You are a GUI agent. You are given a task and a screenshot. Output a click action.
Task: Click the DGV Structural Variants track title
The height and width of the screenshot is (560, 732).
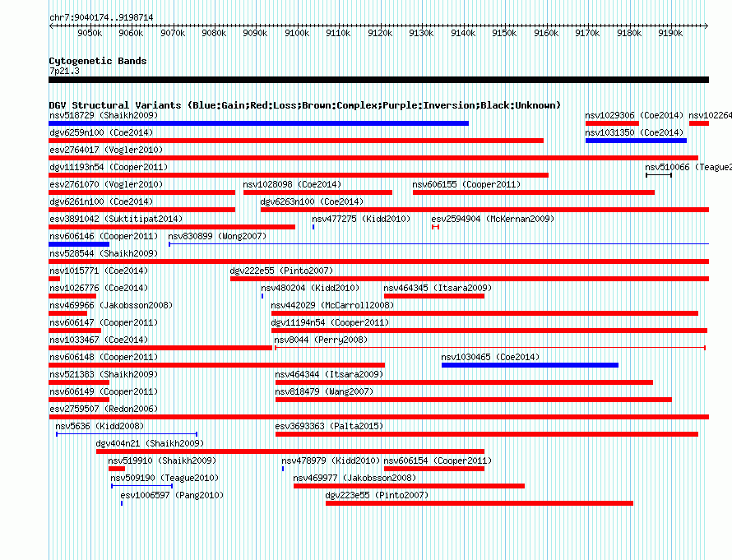pos(305,105)
